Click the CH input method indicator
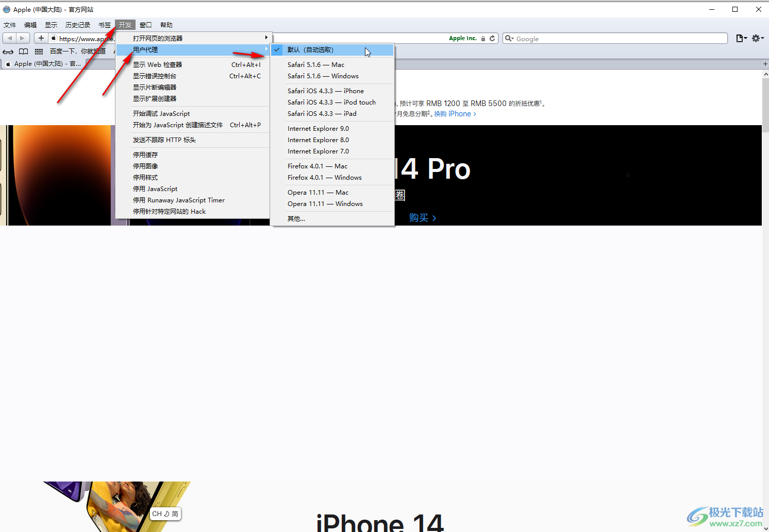The height and width of the screenshot is (532, 769). (x=165, y=513)
